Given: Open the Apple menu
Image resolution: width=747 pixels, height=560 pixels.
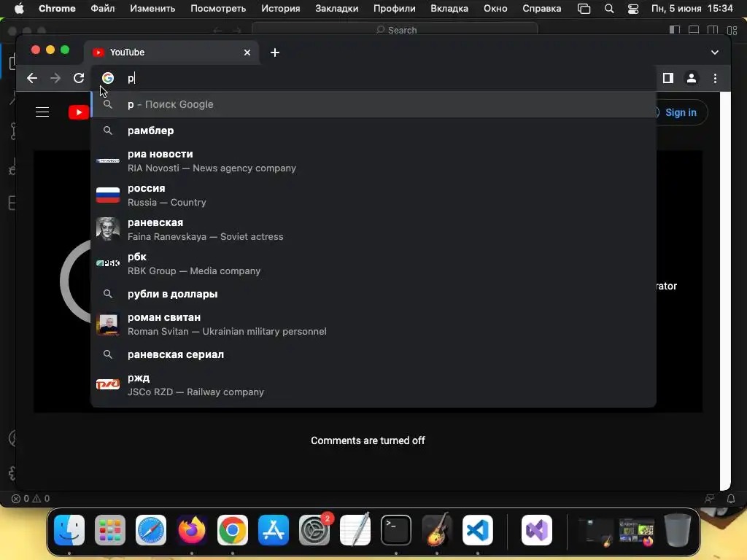Looking at the screenshot, I should tap(19, 9).
